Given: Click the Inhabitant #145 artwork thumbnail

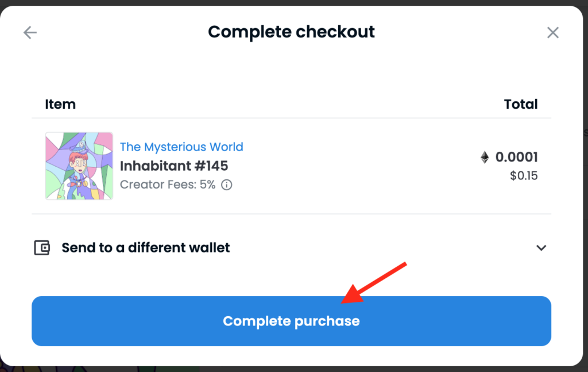Looking at the screenshot, I should 79,166.
